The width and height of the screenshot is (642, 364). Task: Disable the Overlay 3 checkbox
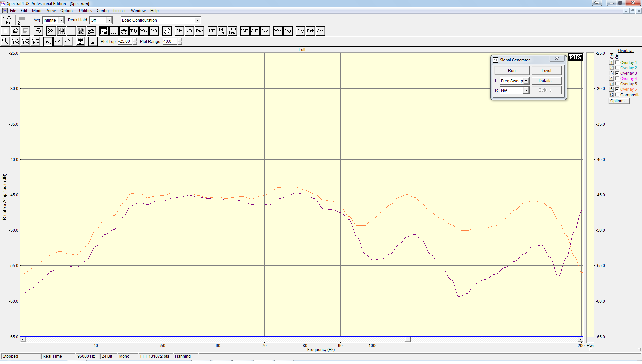click(617, 73)
